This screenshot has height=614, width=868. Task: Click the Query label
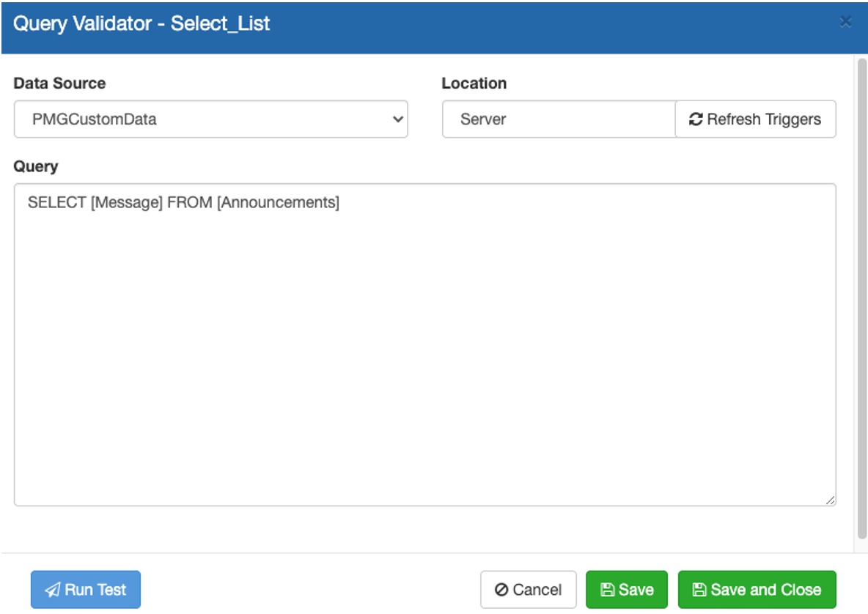point(35,166)
